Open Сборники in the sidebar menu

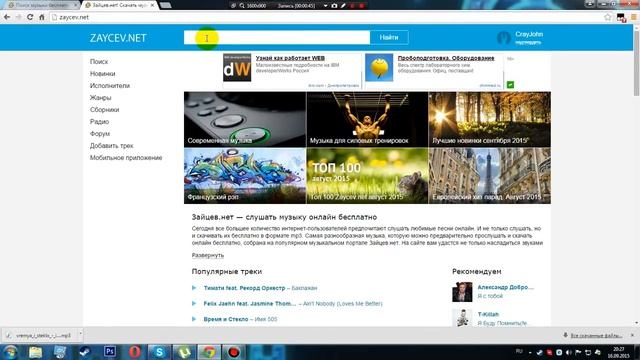coord(104,110)
